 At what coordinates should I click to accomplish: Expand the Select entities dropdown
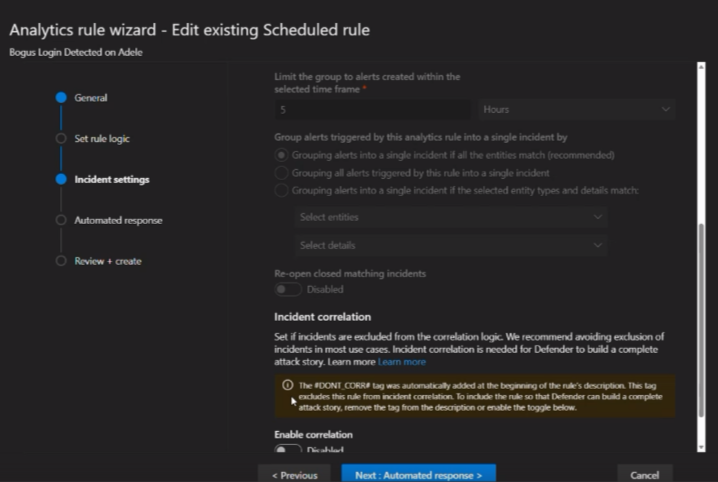[452, 217]
